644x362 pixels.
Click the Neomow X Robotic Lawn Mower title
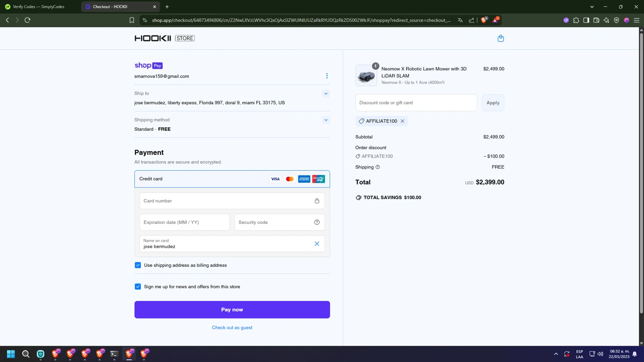pos(424,72)
